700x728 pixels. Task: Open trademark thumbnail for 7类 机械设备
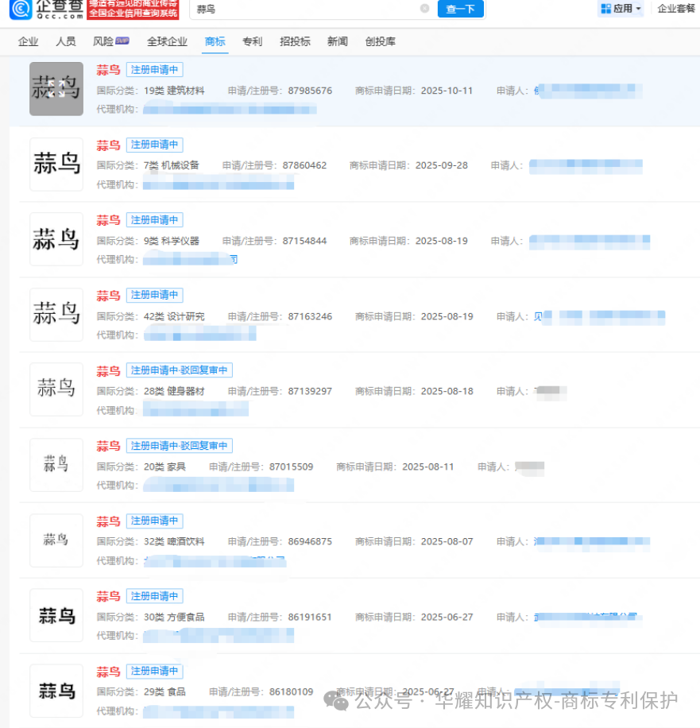click(x=56, y=164)
